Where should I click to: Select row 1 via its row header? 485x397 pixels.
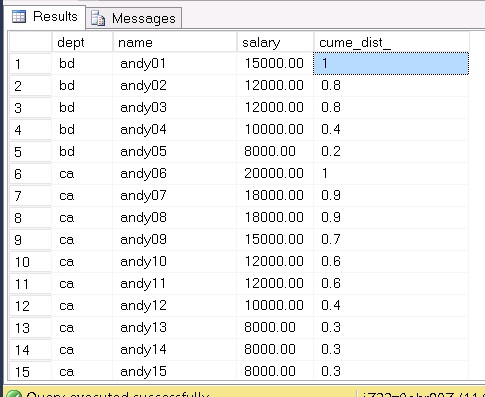[30, 64]
